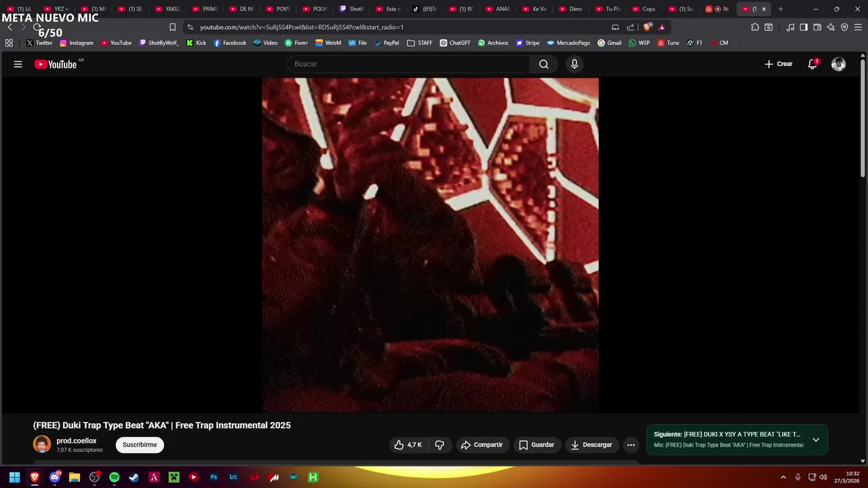Open Leo AI sparkle icon
Viewport: 868px width, 488px height.
pyautogui.click(x=831, y=27)
